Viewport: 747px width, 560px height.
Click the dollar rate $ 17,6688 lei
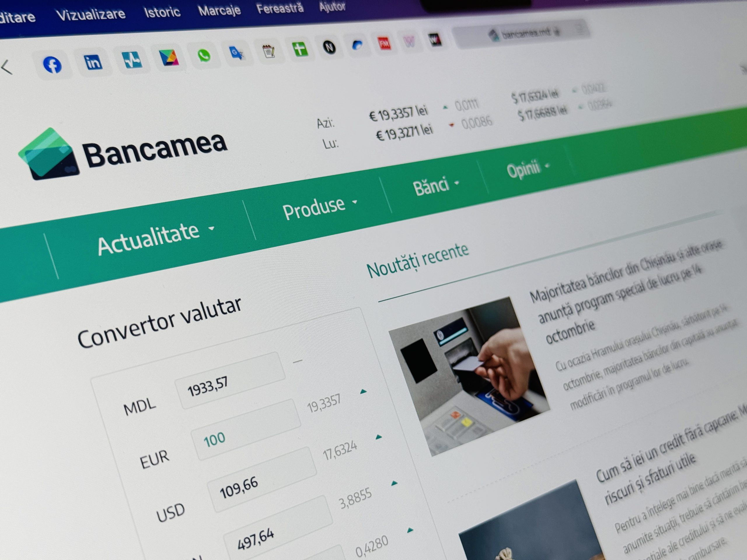[x=542, y=113]
